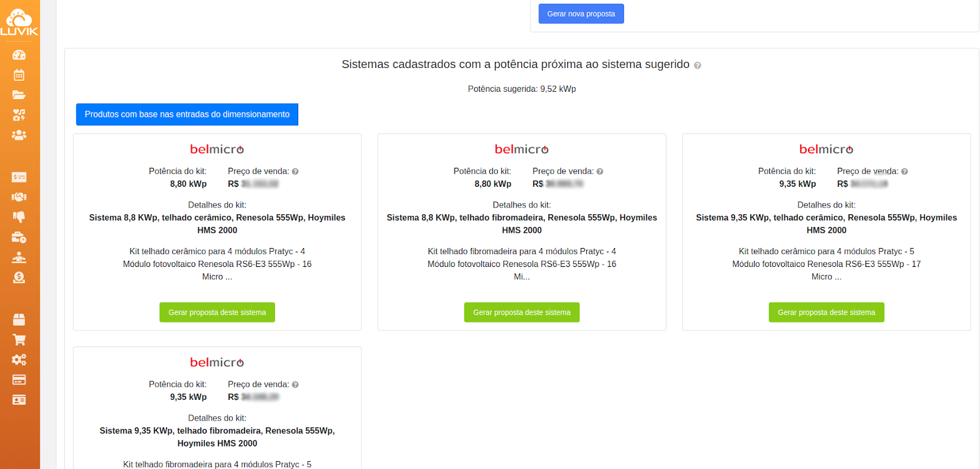Click 'Módulo fotovoltaico Renesola RS6-E3 555Wp - 16' in cerâmico card

[x=217, y=265]
